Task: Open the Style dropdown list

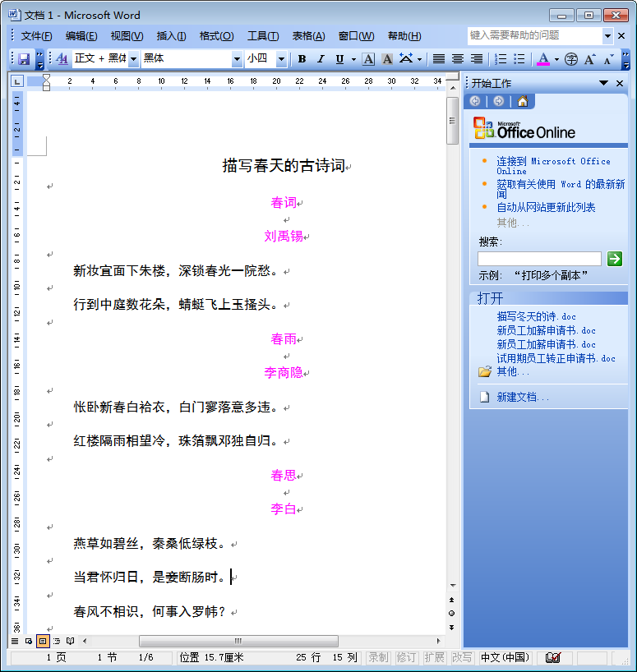Action: (x=134, y=58)
